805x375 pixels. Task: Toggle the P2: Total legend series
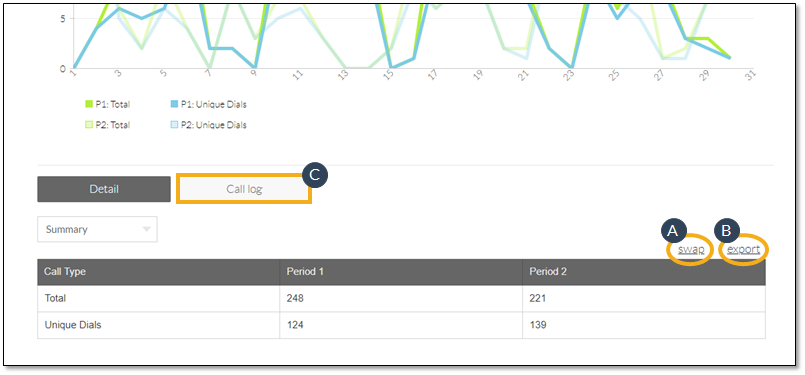coord(107,125)
